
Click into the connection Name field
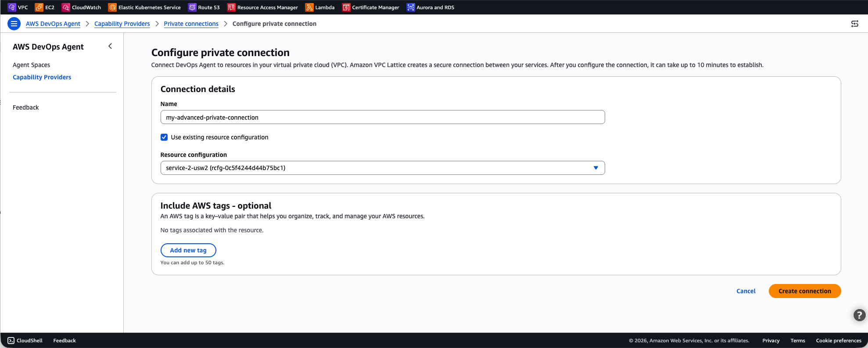coord(382,117)
